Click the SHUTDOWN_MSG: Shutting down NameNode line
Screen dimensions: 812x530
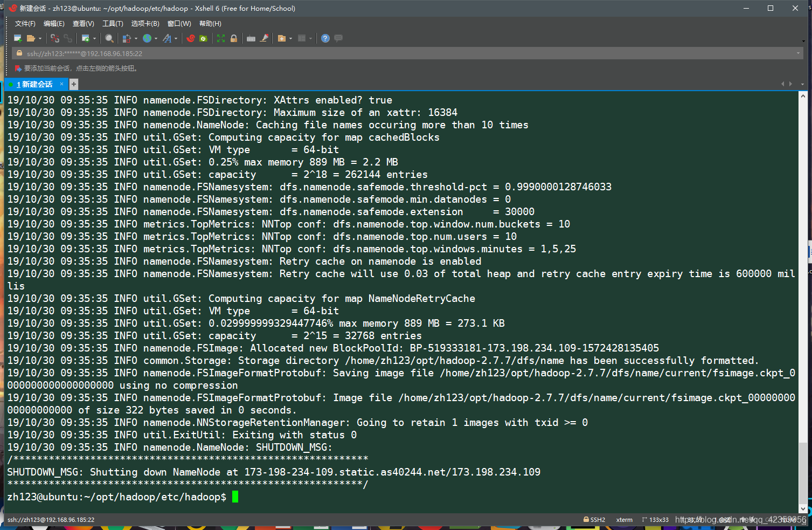[274, 472]
